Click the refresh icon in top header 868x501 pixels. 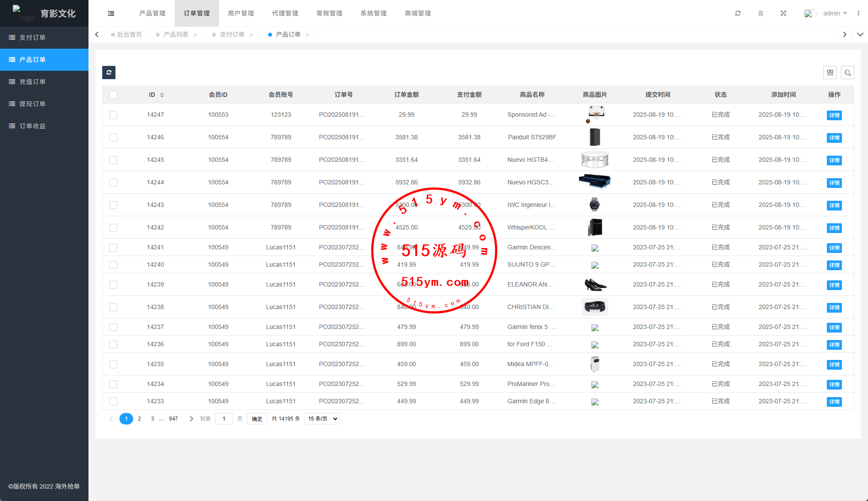(x=738, y=13)
